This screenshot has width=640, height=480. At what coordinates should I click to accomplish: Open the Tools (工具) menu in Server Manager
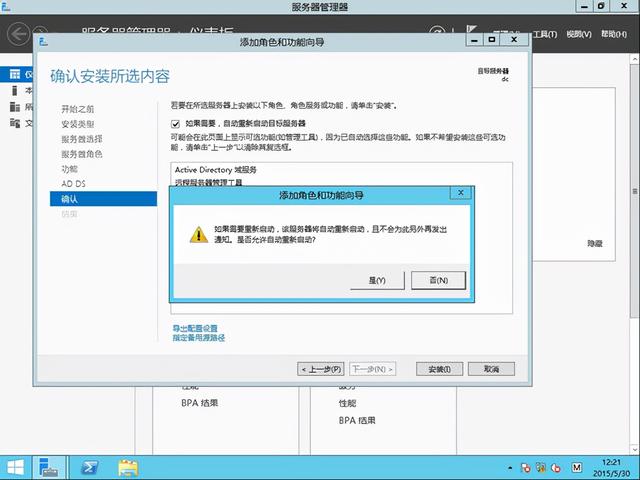pyautogui.click(x=545, y=34)
